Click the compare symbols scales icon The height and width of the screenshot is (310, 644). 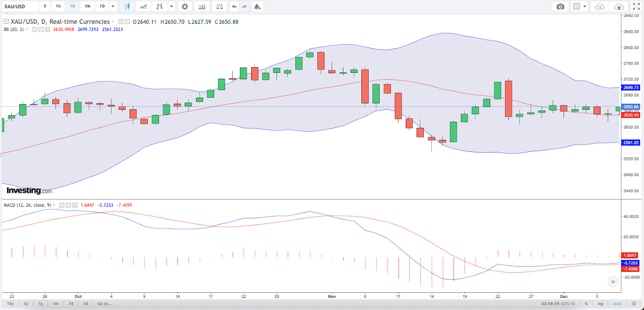[x=219, y=6]
